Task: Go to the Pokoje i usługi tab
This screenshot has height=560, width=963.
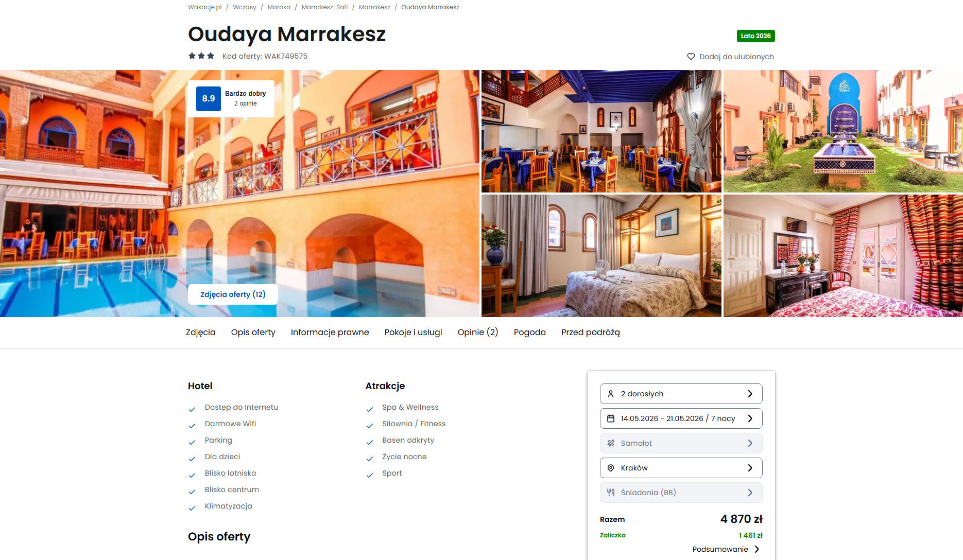Action: 414,332
